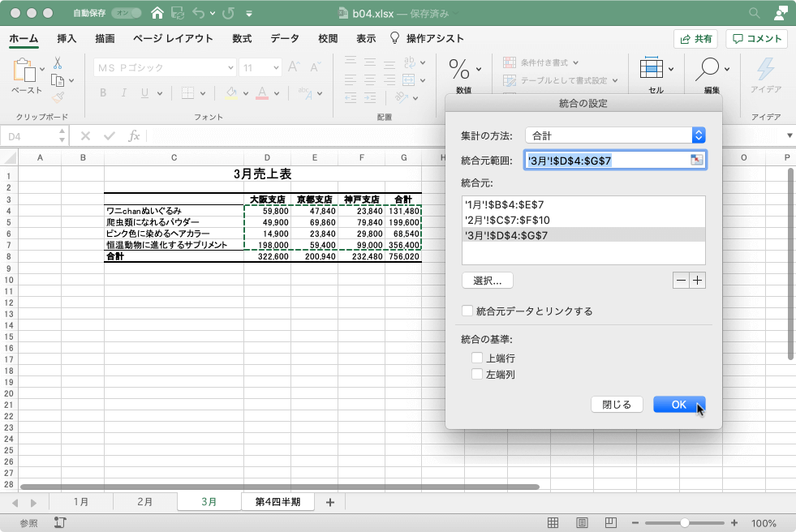796x532 pixels.
Task: Click the fx insert function icon
Action: (x=134, y=136)
